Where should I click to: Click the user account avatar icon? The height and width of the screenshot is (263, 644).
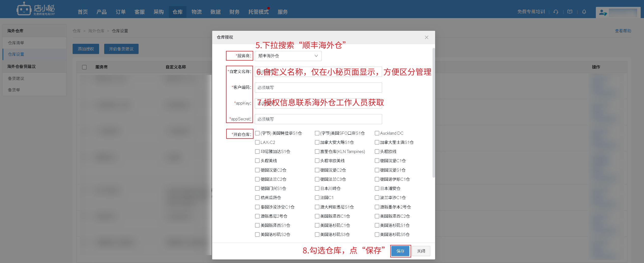pos(603,12)
